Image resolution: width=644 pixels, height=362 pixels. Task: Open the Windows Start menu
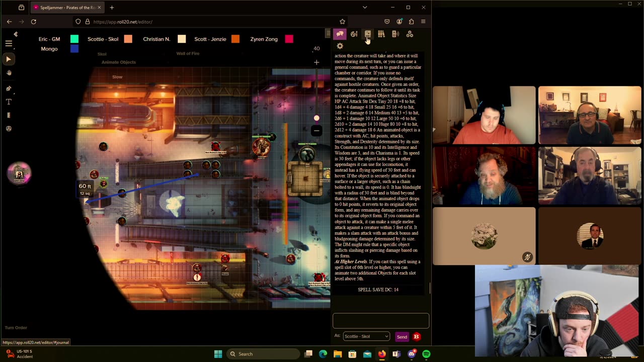pos(218,354)
